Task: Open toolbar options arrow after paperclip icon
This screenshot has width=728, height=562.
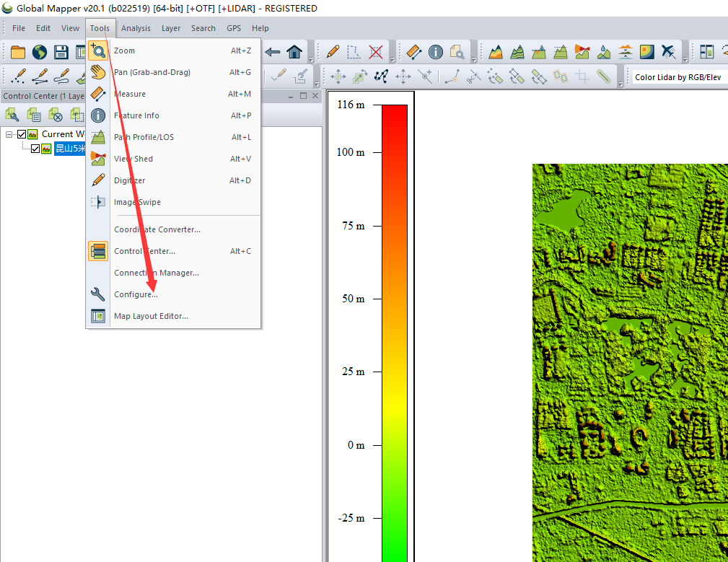Action: point(620,84)
